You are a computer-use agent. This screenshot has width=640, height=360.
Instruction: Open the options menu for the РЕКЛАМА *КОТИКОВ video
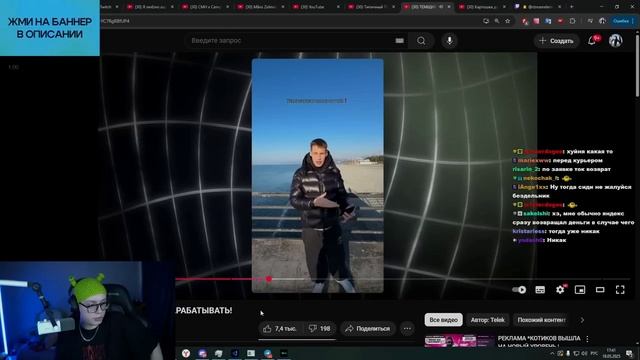tap(587, 339)
